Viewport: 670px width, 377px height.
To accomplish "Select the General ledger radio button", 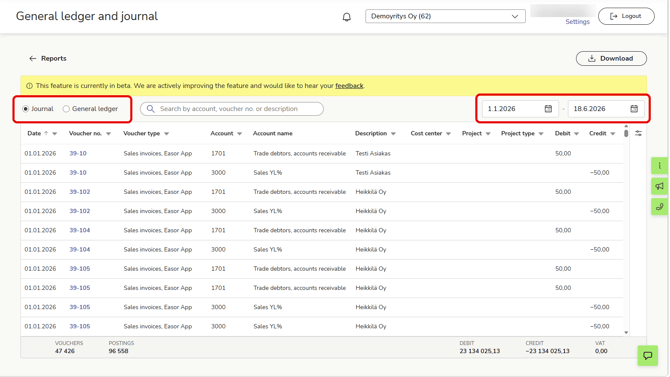I will (66, 109).
